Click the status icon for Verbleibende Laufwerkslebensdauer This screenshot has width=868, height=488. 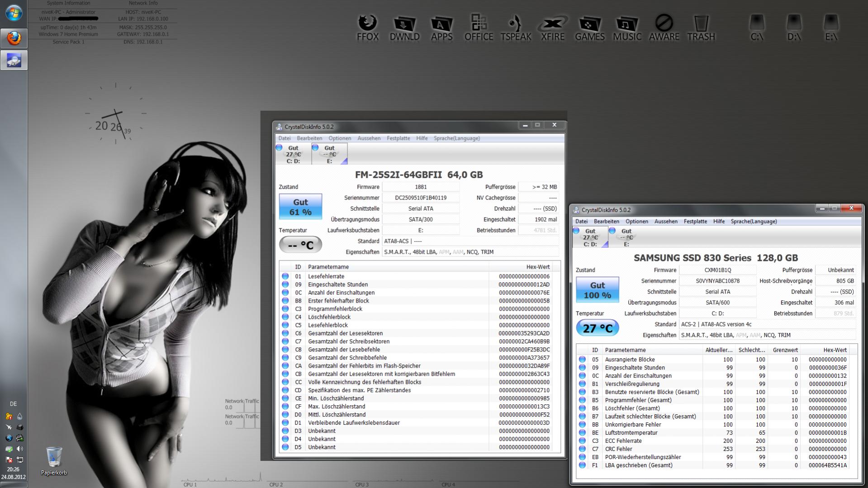[x=285, y=423]
